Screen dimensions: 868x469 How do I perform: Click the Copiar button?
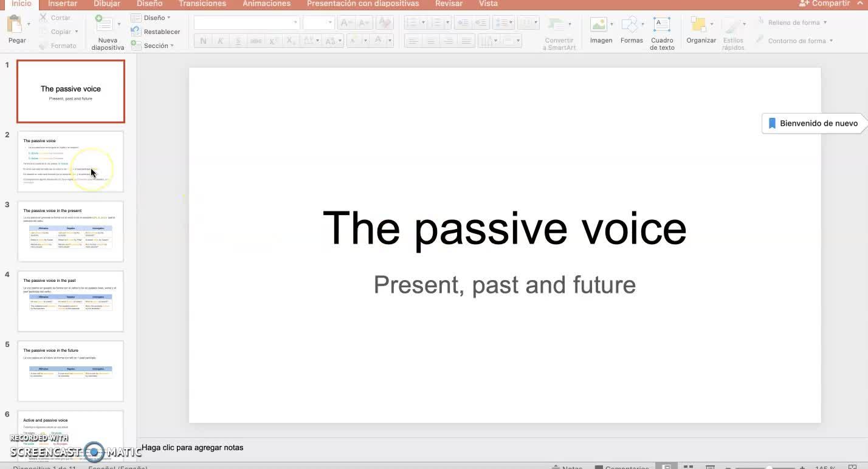[x=59, y=32]
